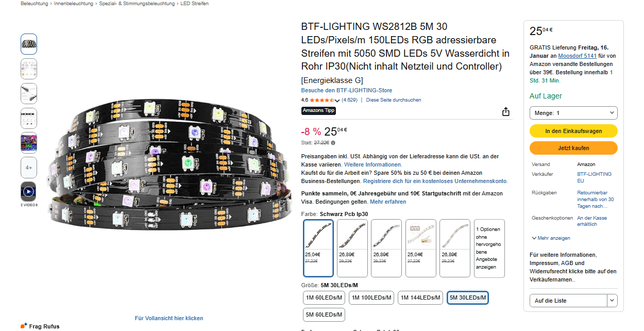This screenshot has height=331, width=644.
Task: Click the Frag Rufus assistant icon
Action: (24, 326)
